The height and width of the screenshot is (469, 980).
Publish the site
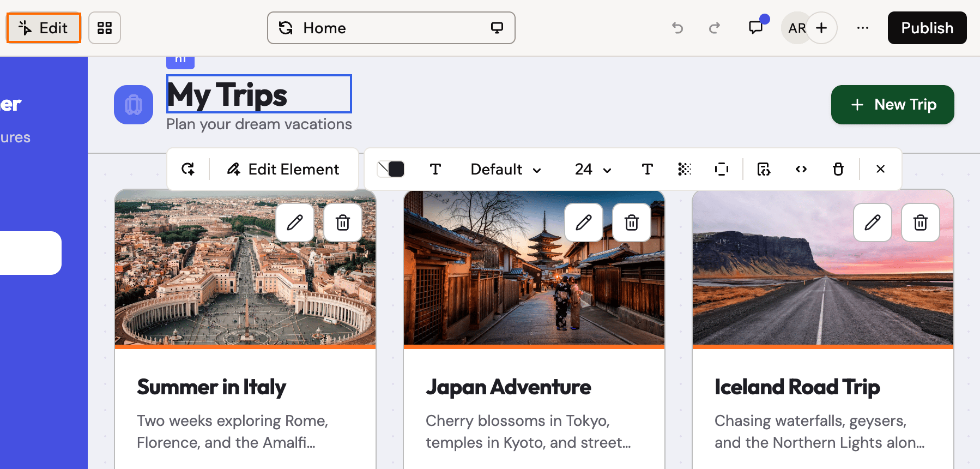(927, 28)
